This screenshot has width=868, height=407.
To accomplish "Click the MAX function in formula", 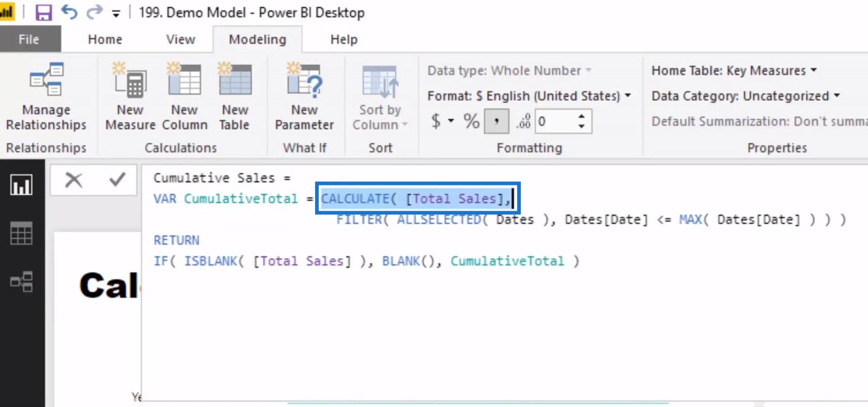I will 690,220.
